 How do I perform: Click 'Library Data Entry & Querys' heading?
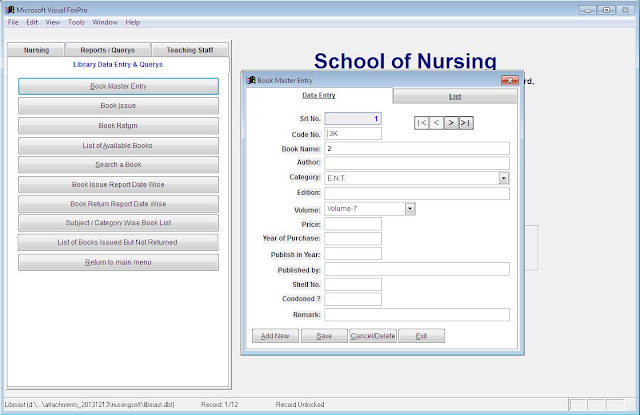pyautogui.click(x=118, y=64)
